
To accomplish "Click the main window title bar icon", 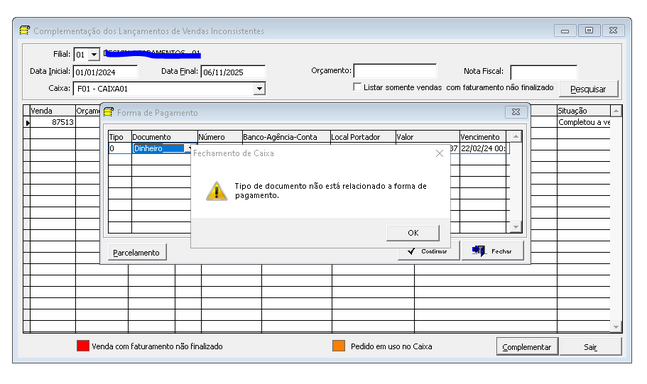I will pos(25,30).
